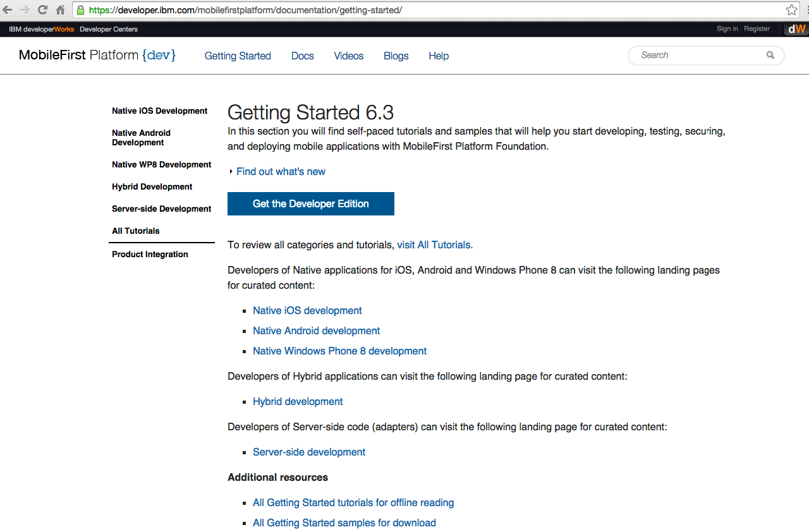This screenshot has width=809, height=532.
Task: Click the Getting Started 6.3 heading
Action: 310,112
